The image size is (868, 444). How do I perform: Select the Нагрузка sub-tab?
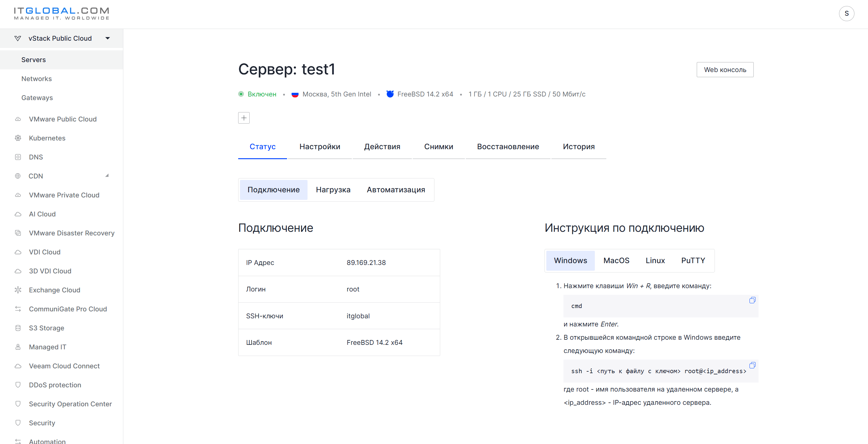(333, 190)
